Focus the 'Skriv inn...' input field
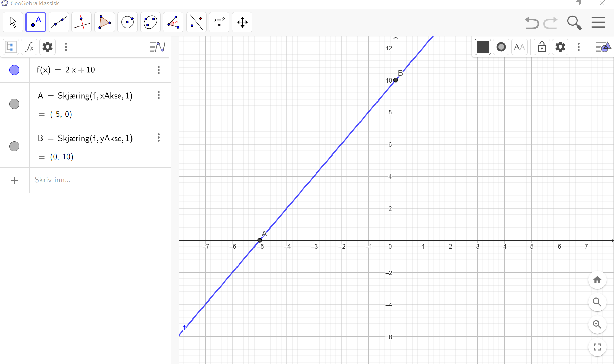Screen dimensions: 614x364 point(100,180)
